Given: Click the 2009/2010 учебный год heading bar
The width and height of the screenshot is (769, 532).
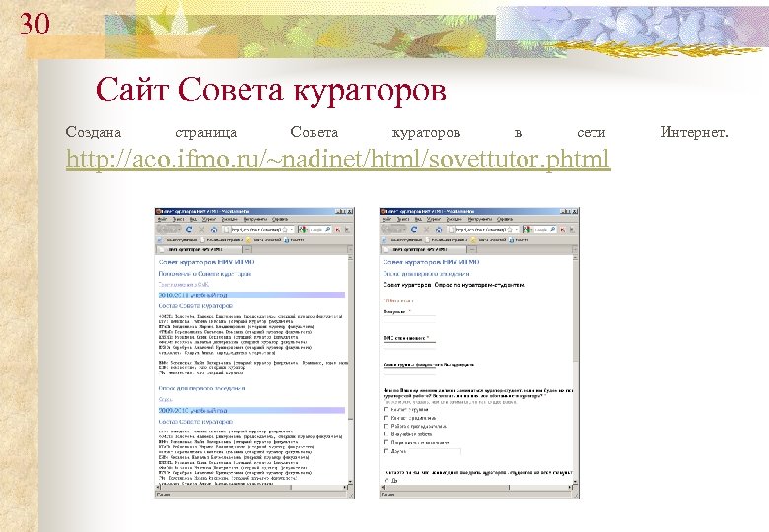Looking at the screenshot, I should (251, 411).
